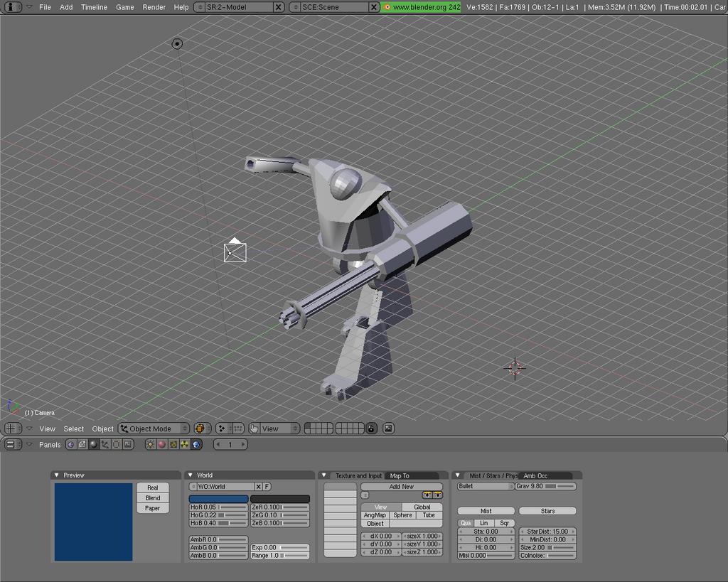The height and width of the screenshot is (582, 728).
Task: Enable the Paper sky toggle
Action: pos(153,508)
